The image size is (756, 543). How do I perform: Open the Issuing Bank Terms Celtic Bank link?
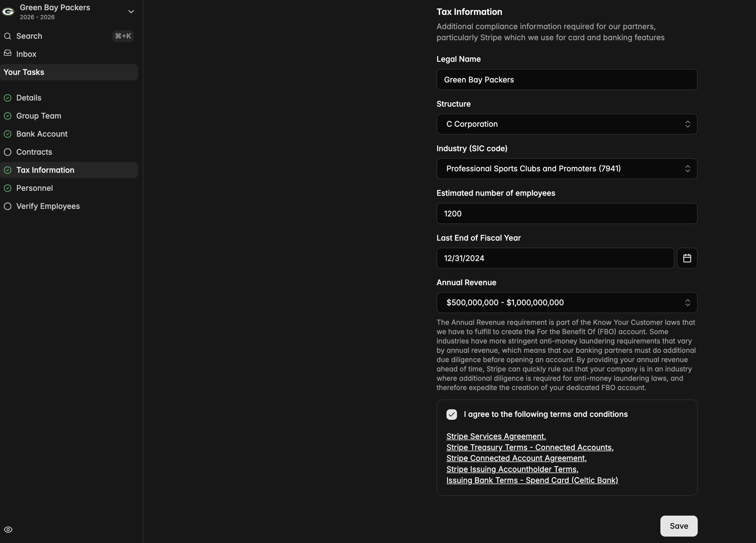tap(532, 480)
